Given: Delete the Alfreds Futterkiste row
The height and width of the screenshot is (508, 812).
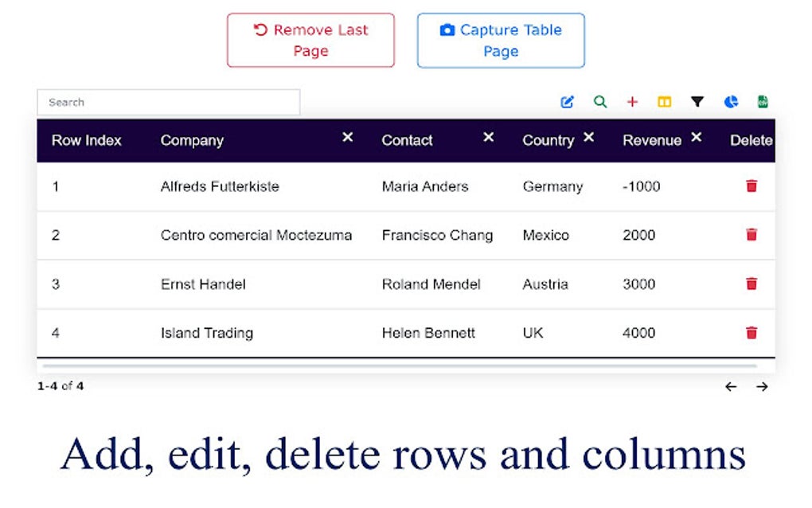Looking at the screenshot, I should (x=751, y=186).
